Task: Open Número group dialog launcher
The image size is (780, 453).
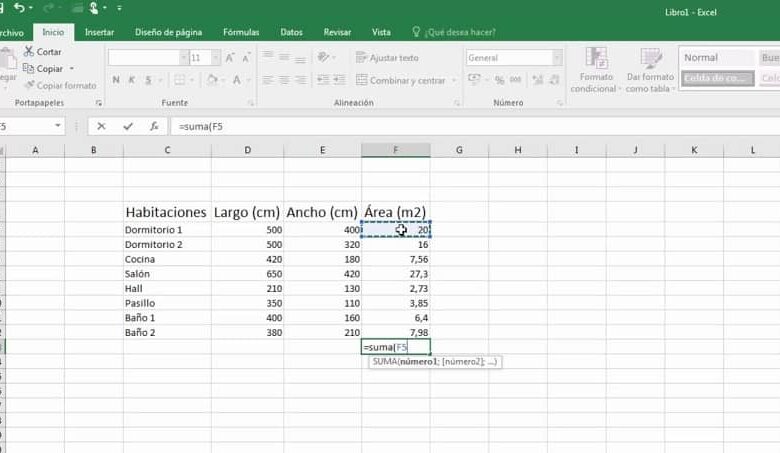Action: [560, 103]
